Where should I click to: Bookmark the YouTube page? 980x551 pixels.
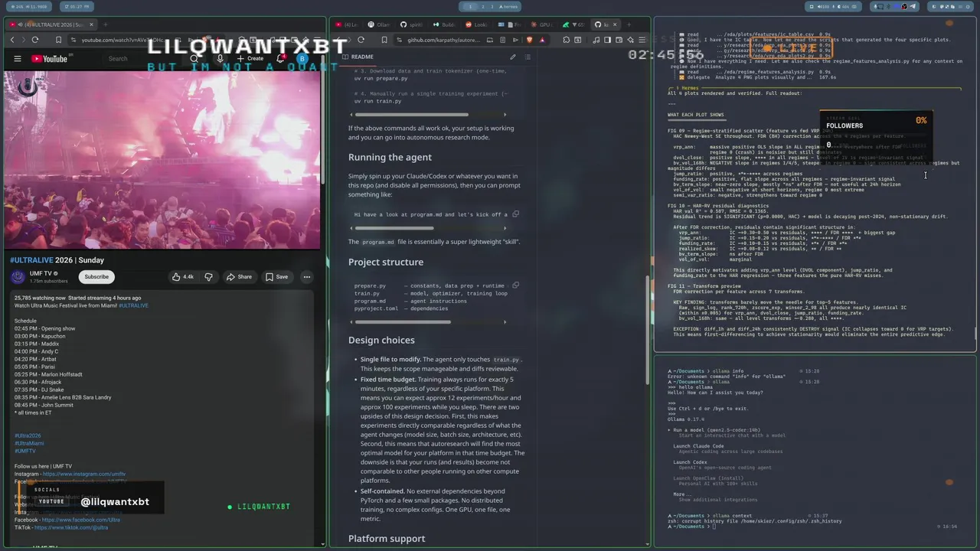(x=58, y=40)
